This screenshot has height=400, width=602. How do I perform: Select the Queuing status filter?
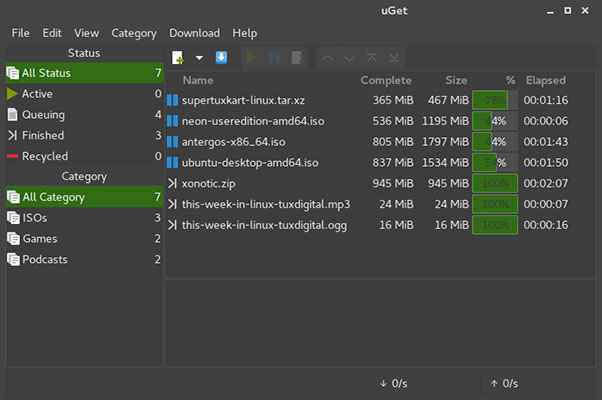coord(43,114)
